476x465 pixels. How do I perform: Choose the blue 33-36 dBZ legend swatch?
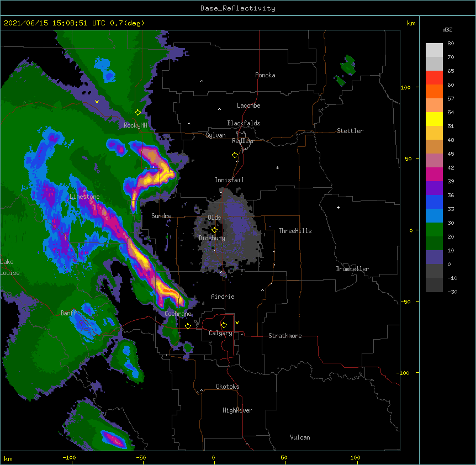(x=434, y=202)
